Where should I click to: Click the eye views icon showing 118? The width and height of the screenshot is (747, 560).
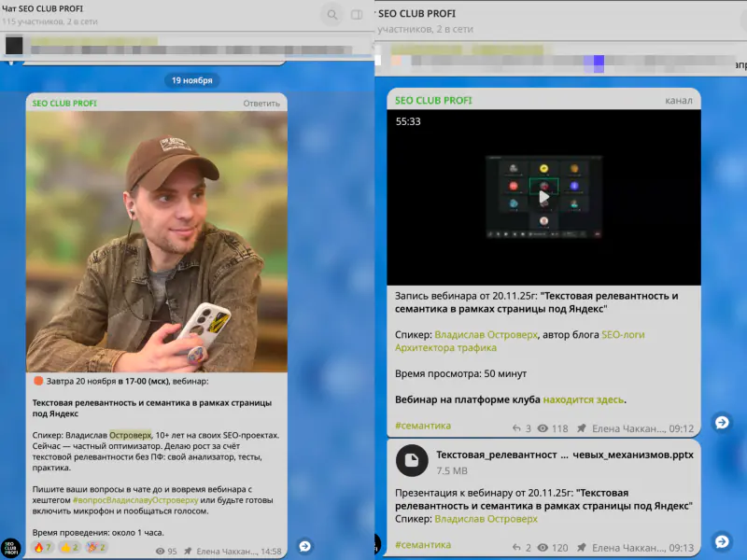click(543, 428)
